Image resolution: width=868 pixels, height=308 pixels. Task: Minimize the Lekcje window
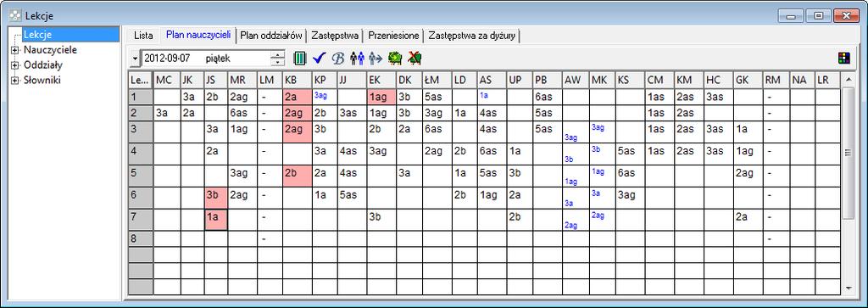tap(791, 16)
